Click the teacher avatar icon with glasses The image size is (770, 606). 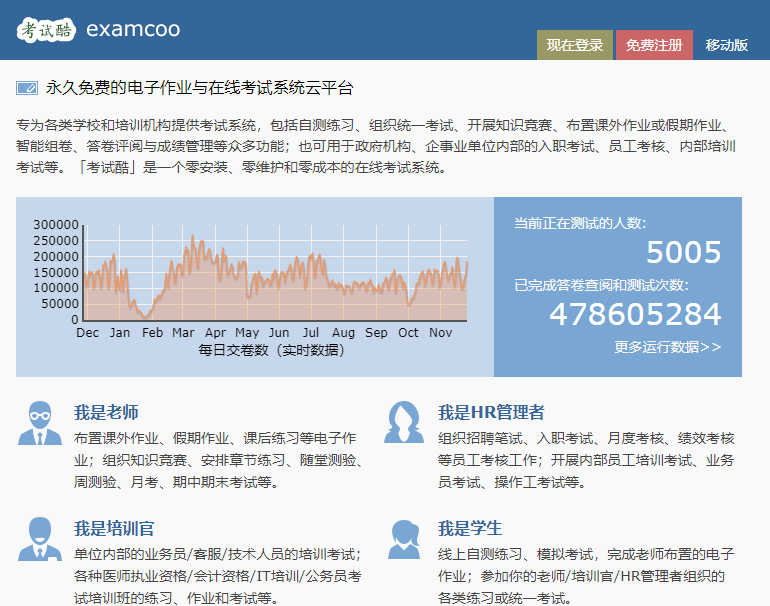[x=40, y=423]
